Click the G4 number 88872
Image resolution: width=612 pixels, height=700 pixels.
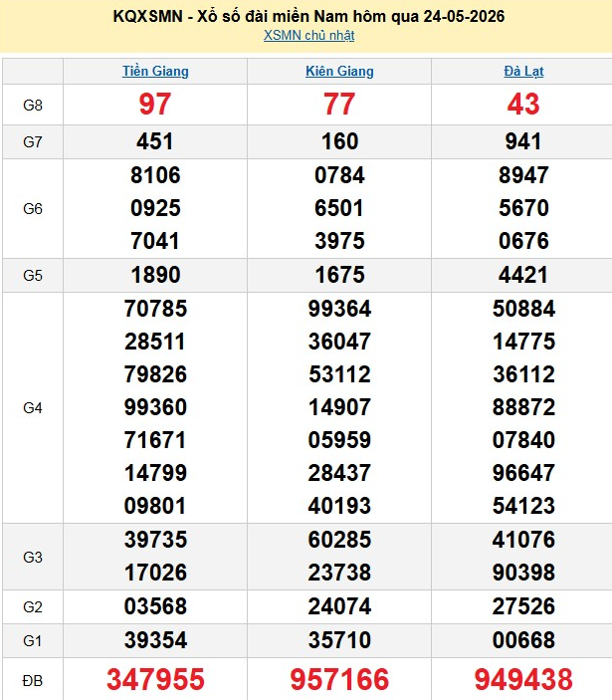(523, 407)
